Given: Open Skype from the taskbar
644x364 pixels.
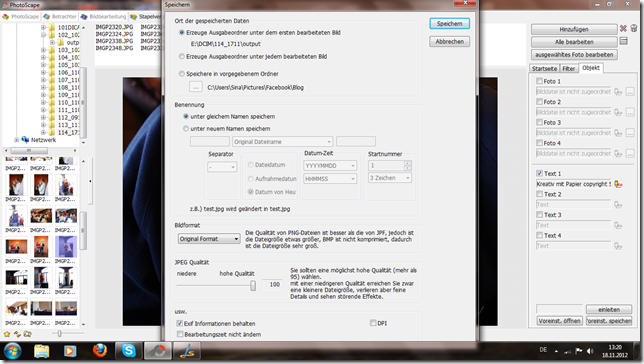Looking at the screenshot, I should 129,351.
